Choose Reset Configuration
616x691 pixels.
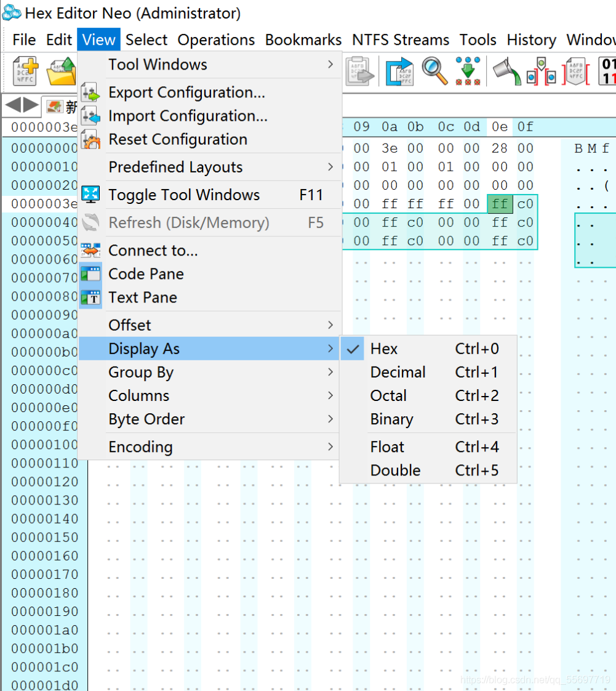(x=210, y=139)
